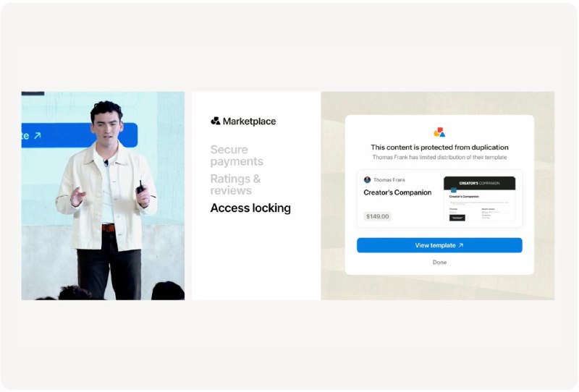Click the Thomas Frank author name

coord(389,180)
